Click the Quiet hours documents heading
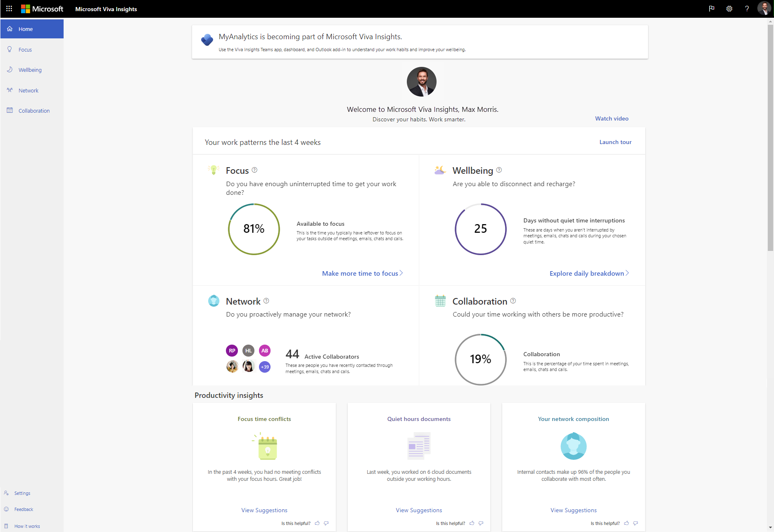This screenshot has height=532, width=774. (419, 419)
